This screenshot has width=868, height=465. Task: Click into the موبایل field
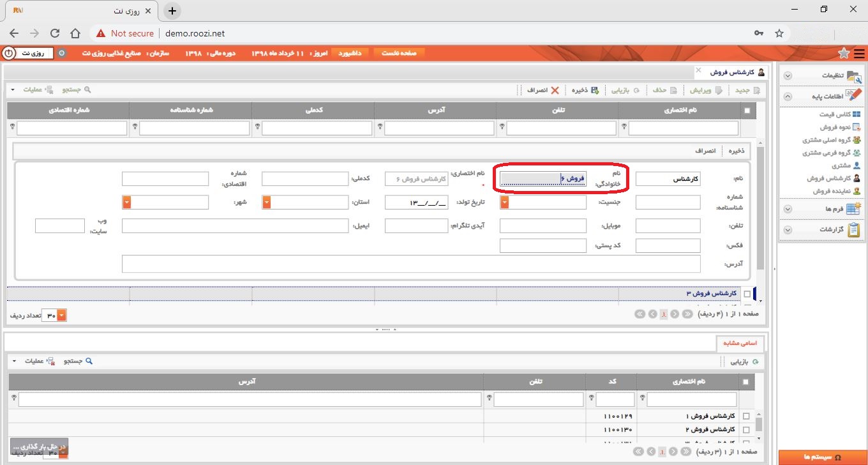point(543,226)
